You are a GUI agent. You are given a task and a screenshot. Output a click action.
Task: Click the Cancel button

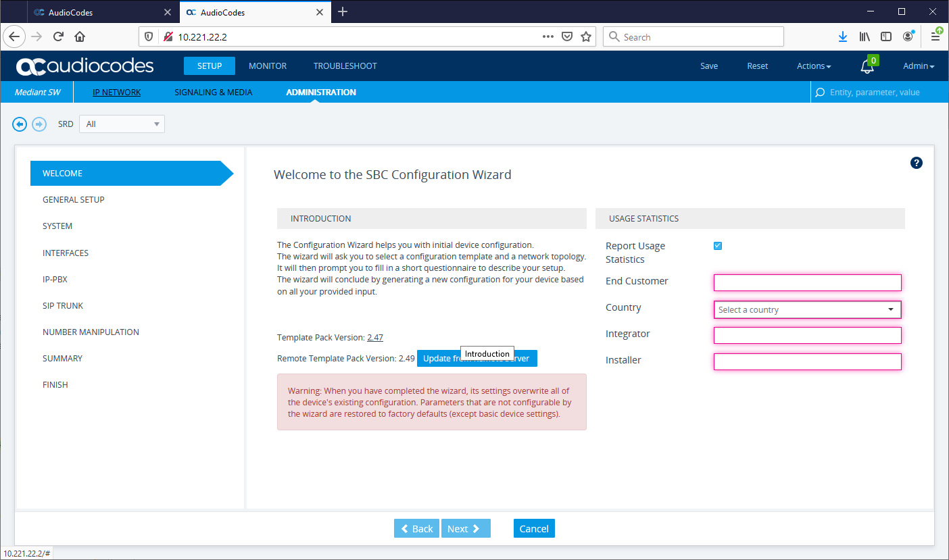pos(534,528)
